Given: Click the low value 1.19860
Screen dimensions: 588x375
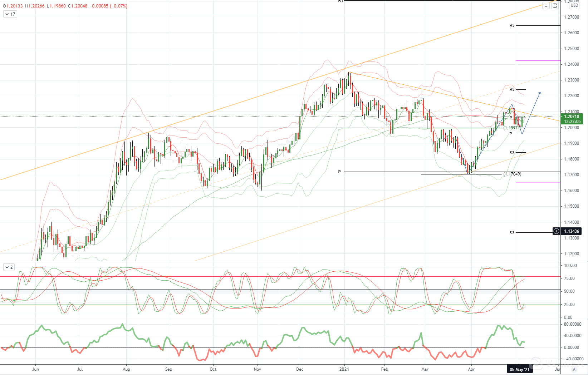Looking at the screenshot, I should point(58,6).
